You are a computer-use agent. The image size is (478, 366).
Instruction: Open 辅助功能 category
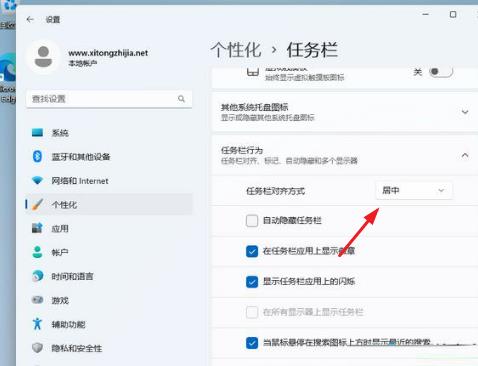tap(109, 324)
